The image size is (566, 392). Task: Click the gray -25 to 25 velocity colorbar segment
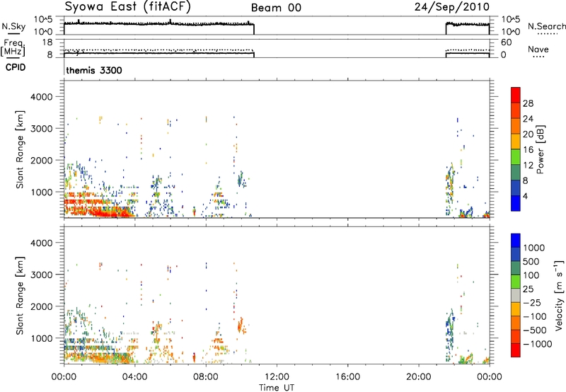[x=516, y=295]
